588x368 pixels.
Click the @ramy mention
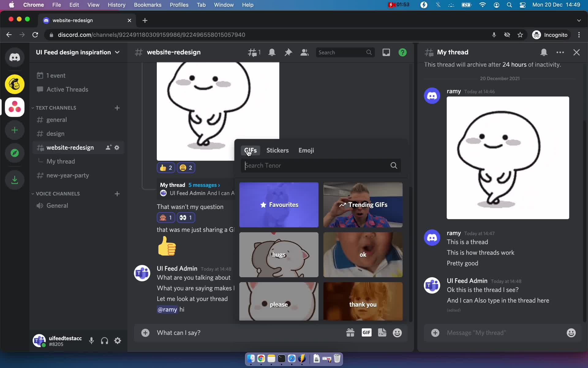167,309
